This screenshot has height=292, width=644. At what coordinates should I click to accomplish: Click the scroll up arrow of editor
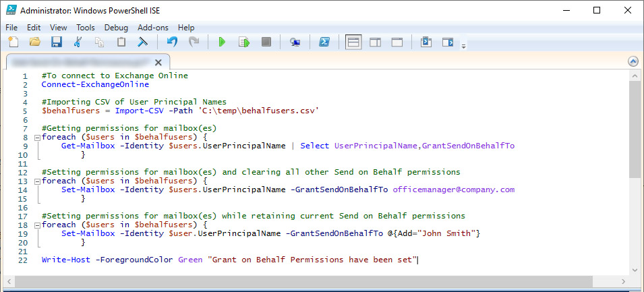point(635,76)
